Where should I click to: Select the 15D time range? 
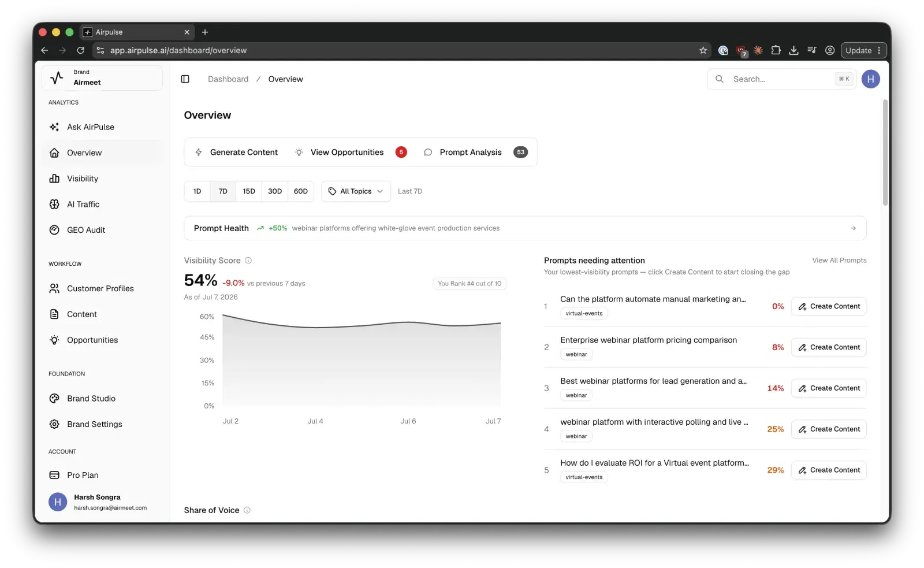coord(249,191)
